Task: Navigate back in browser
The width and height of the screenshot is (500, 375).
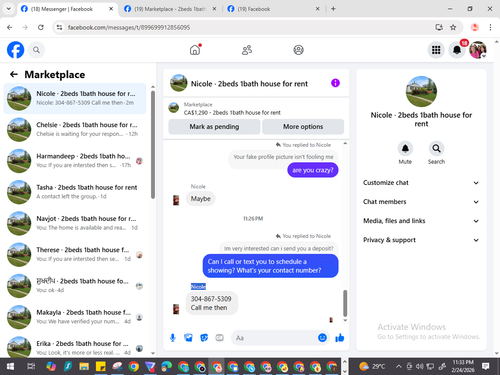Action: pyautogui.click(x=10, y=27)
